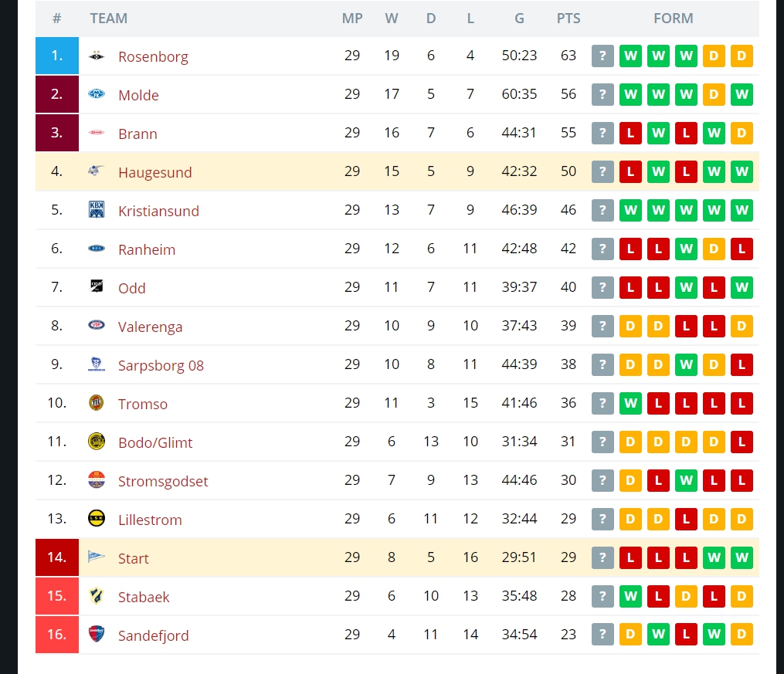This screenshot has width=784, height=674.
Task: Click the Stabaek club crest icon
Action: click(x=97, y=595)
